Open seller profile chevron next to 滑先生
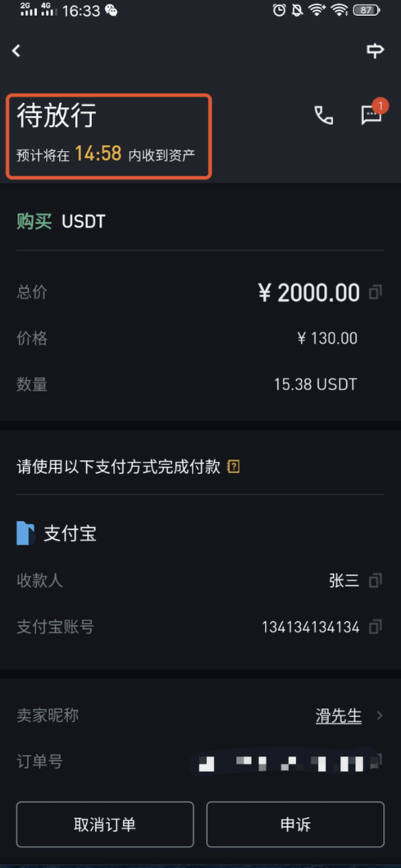401x868 pixels. point(380,716)
